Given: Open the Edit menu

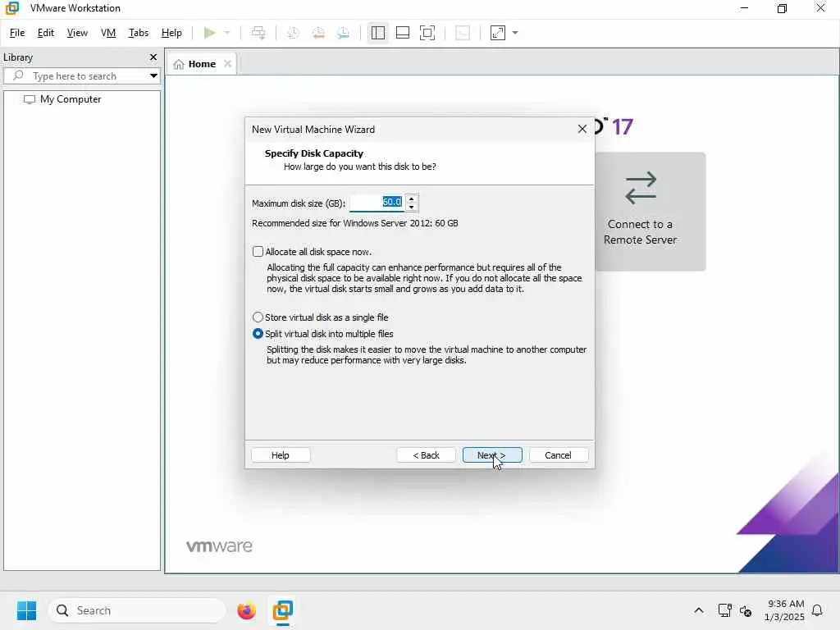Looking at the screenshot, I should pos(46,33).
